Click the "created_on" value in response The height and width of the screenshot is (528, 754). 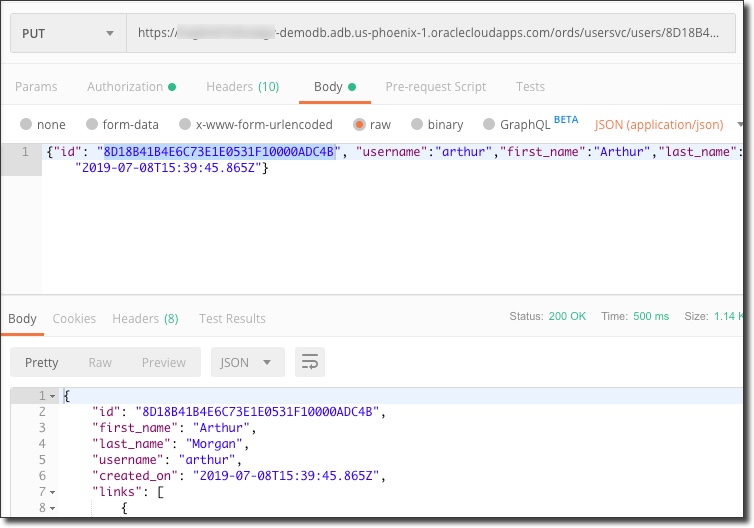[x=286, y=476]
